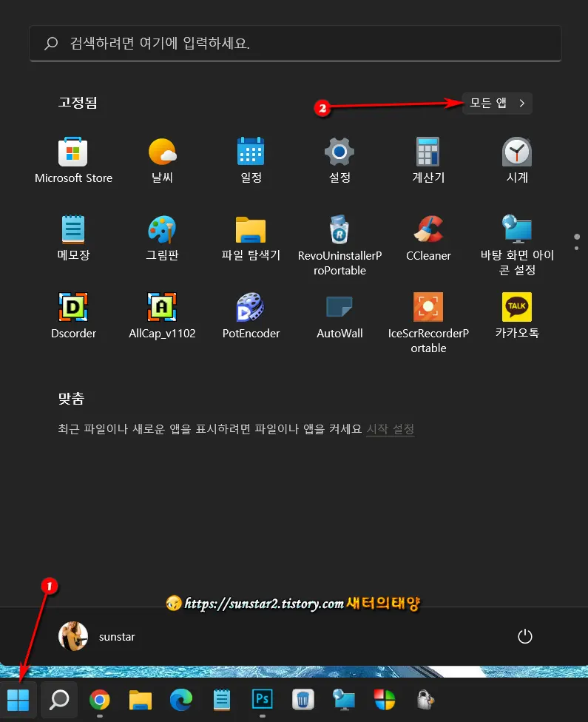
Task: Open taskbar search magnifier
Action: click(x=59, y=700)
